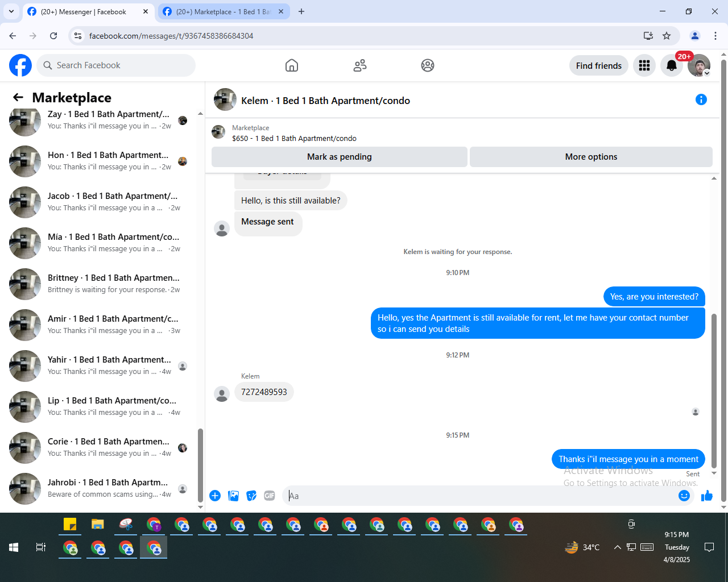This screenshot has height=582, width=728.
Task: Bookmark this page with the star icon
Action: 667,36
